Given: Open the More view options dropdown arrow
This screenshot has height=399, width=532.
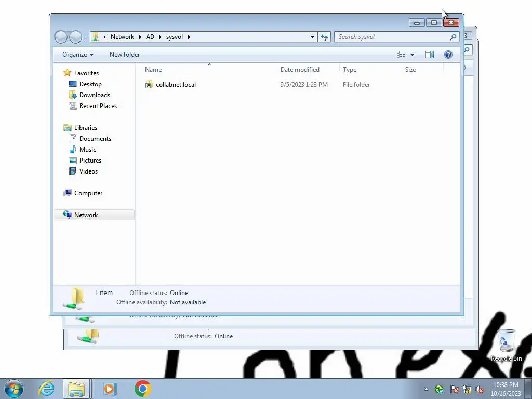Looking at the screenshot, I should 412,54.
